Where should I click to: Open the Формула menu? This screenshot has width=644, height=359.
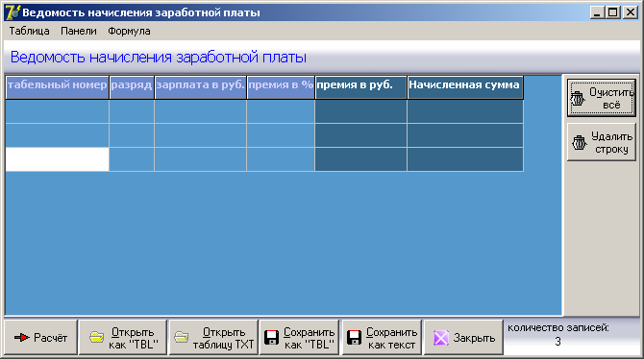click(129, 31)
